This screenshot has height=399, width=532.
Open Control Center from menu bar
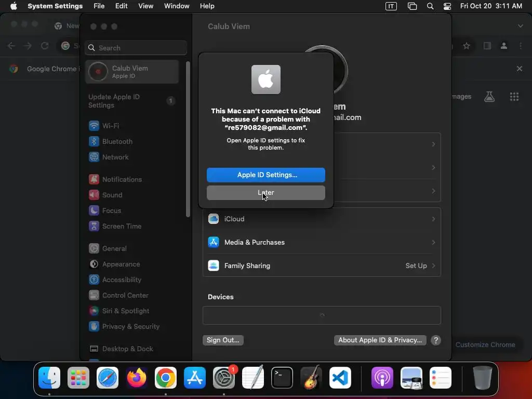(x=447, y=6)
